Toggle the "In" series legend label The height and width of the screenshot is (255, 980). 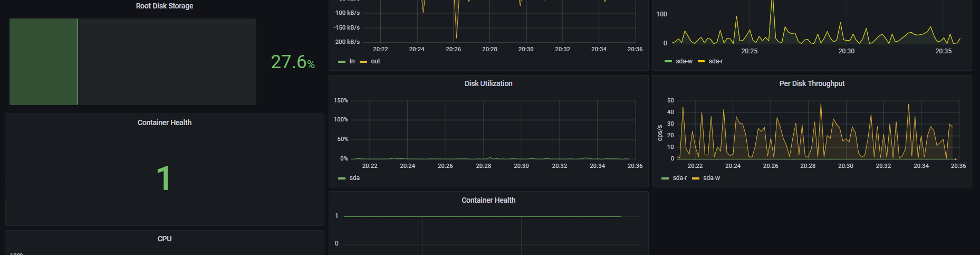coord(352,61)
